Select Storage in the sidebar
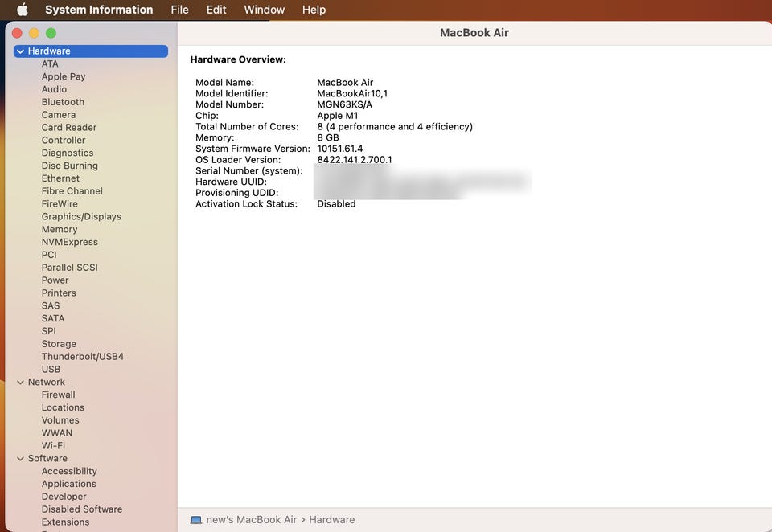The image size is (772, 532). (59, 344)
